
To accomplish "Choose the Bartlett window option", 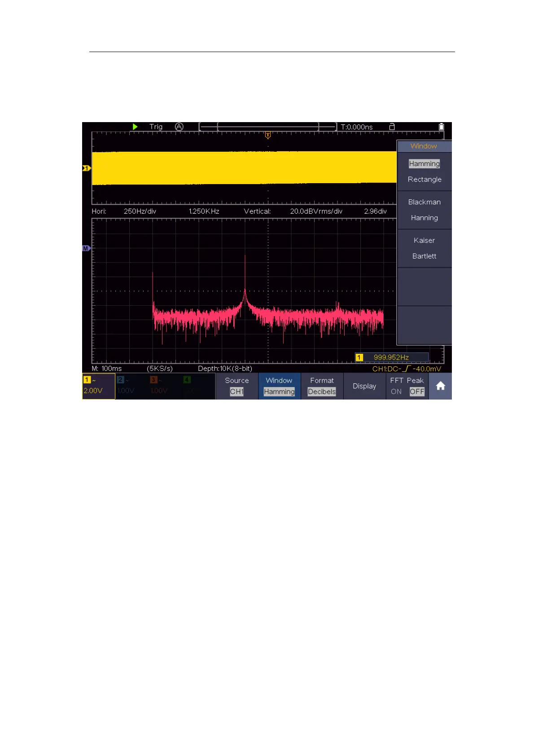I will pyautogui.click(x=425, y=256).
